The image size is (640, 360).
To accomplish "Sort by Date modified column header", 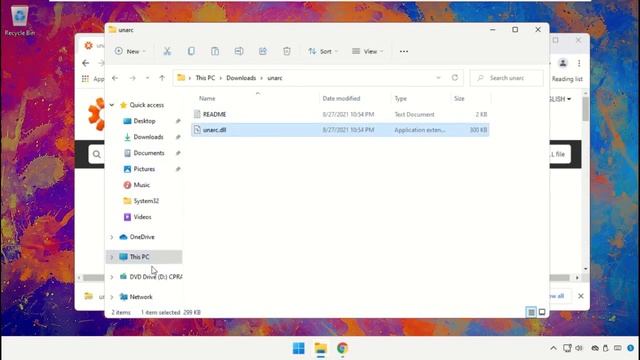I will [x=341, y=98].
